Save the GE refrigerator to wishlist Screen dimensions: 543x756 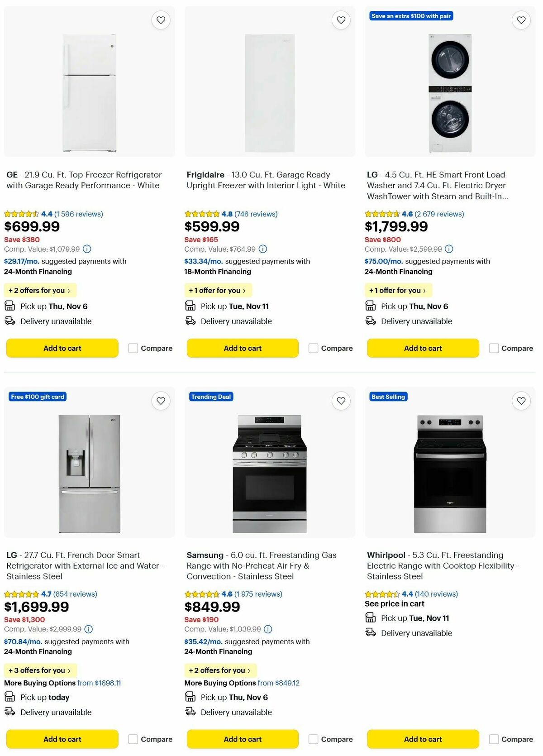pos(161,20)
